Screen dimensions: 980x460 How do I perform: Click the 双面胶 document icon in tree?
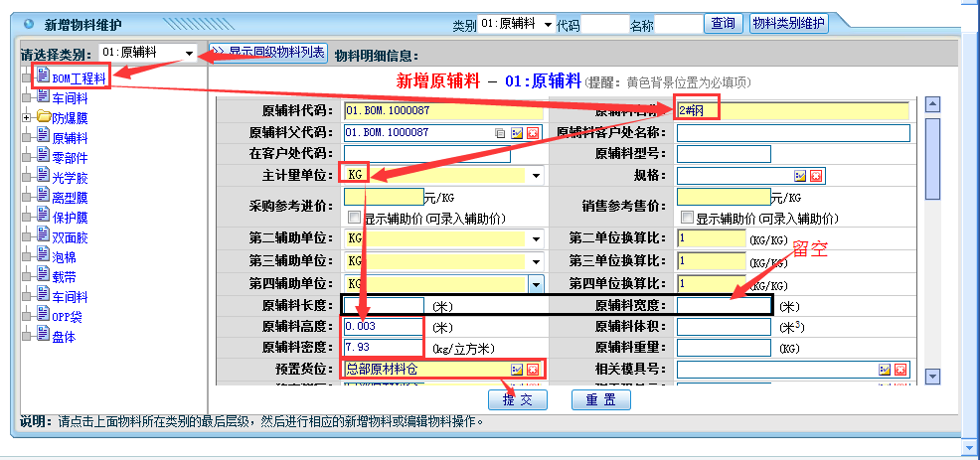[43, 234]
